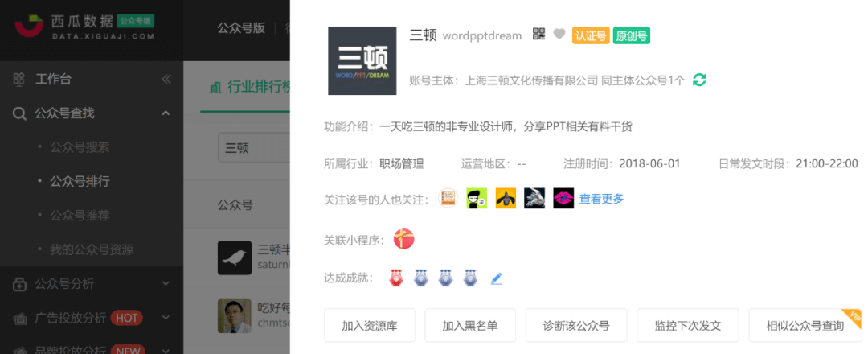Click the 公众号 column header
The image size is (868, 354).
tap(235, 205)
